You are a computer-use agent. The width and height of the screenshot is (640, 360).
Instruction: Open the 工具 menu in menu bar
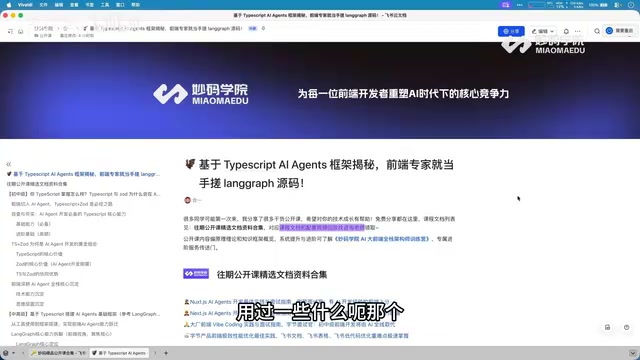click(105, 5)
